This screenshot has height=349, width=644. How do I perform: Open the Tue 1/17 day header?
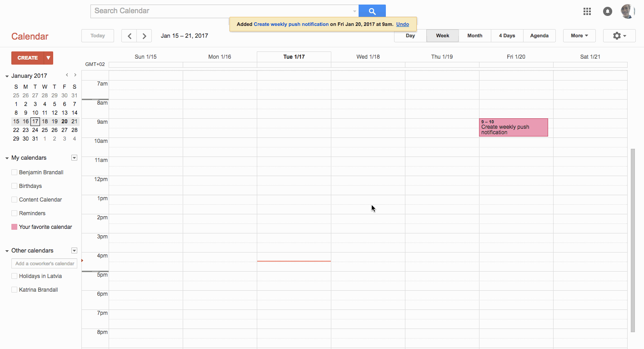click(x=294, y=57)
